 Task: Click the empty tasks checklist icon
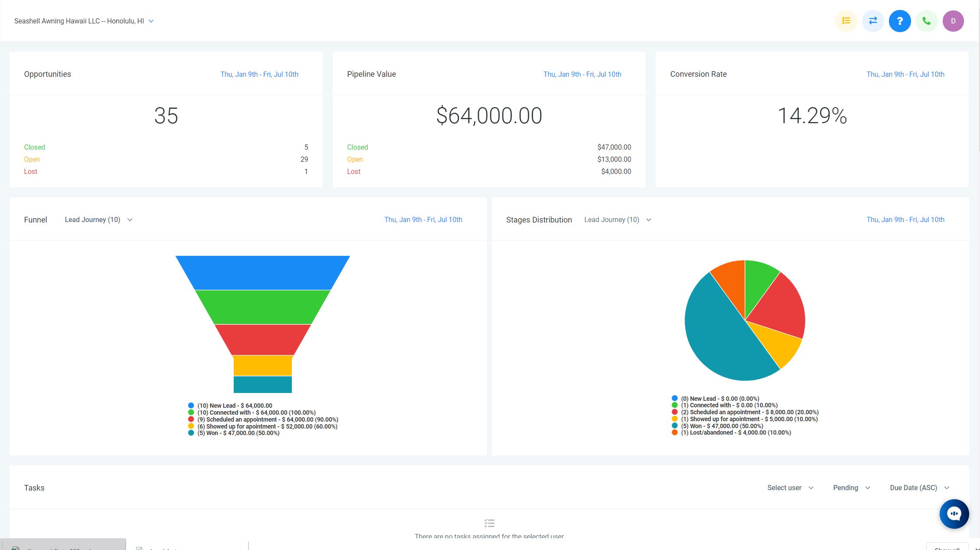click(489, 523)
